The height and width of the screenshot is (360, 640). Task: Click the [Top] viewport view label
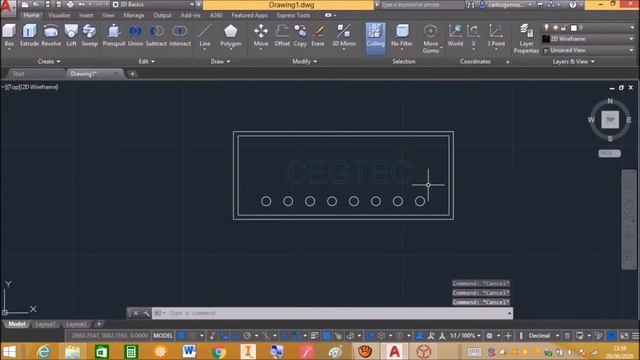[x=13, y=87]
